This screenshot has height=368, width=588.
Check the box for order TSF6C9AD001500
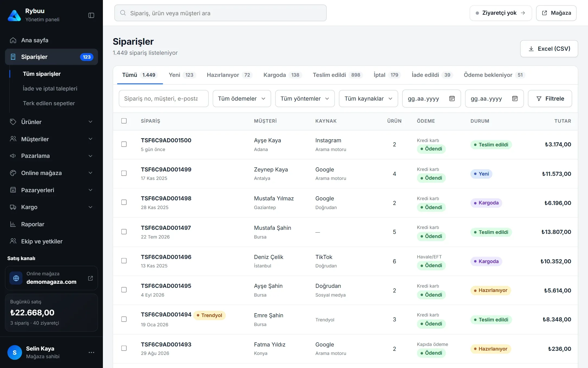coord(124,144)
